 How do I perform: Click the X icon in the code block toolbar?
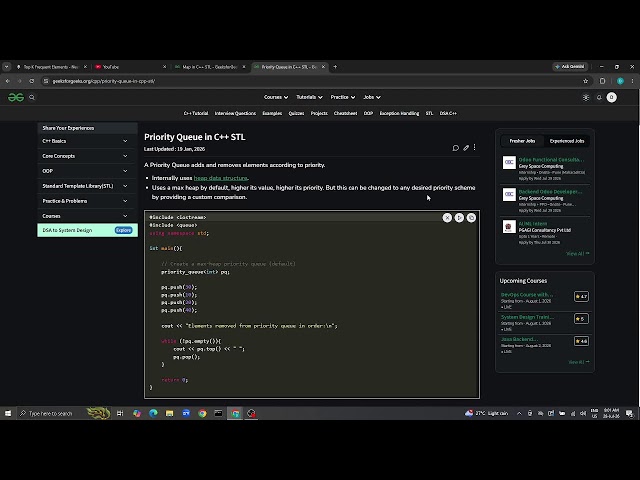coord(447,218)
